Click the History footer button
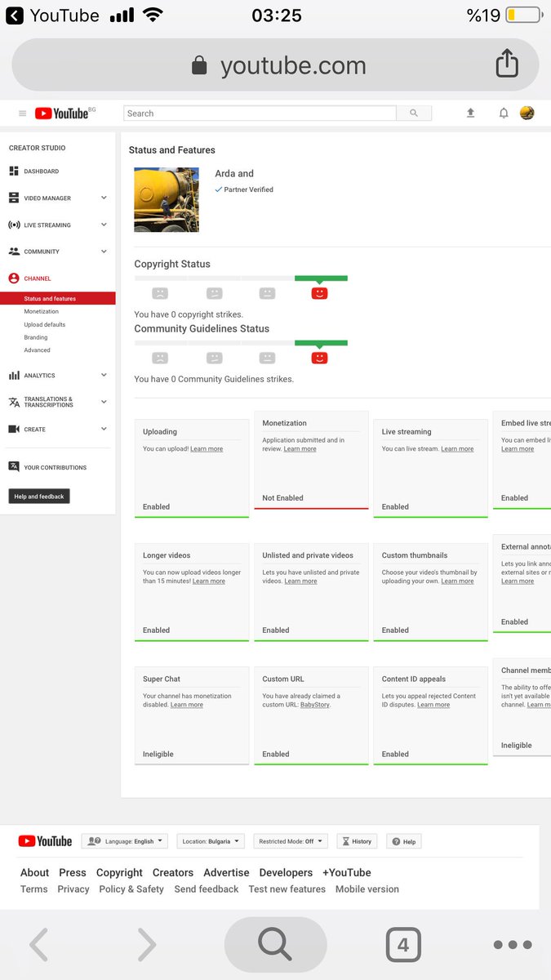 click(x=357, y=841)
